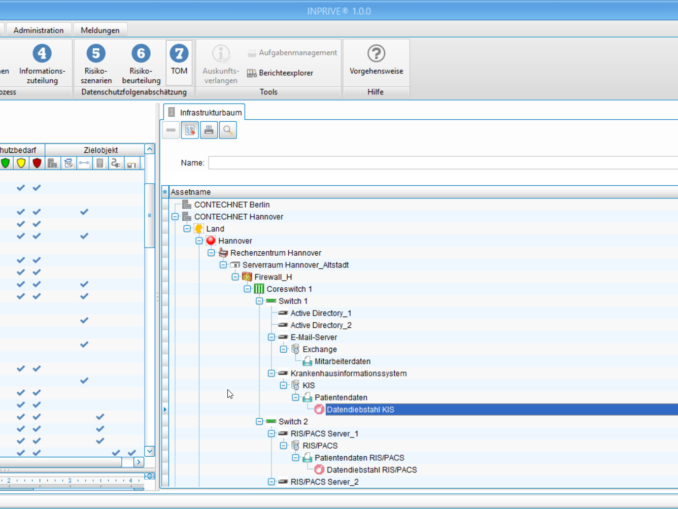
Task: Select Active Directory_1
Action: [x=321, y=313]
